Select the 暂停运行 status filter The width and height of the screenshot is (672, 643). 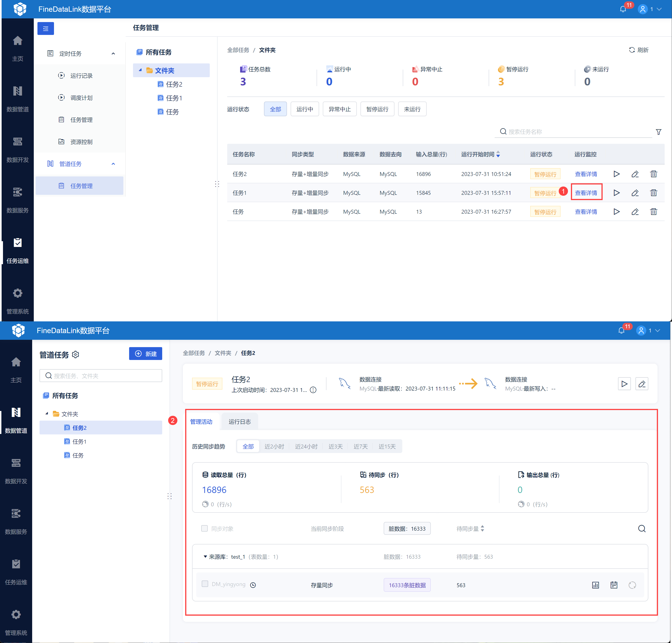click(x=377, y=109)
